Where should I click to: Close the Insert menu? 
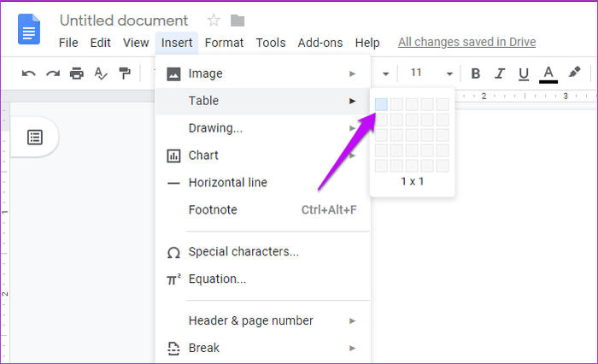pyautogui.click(x=177, y=43)
